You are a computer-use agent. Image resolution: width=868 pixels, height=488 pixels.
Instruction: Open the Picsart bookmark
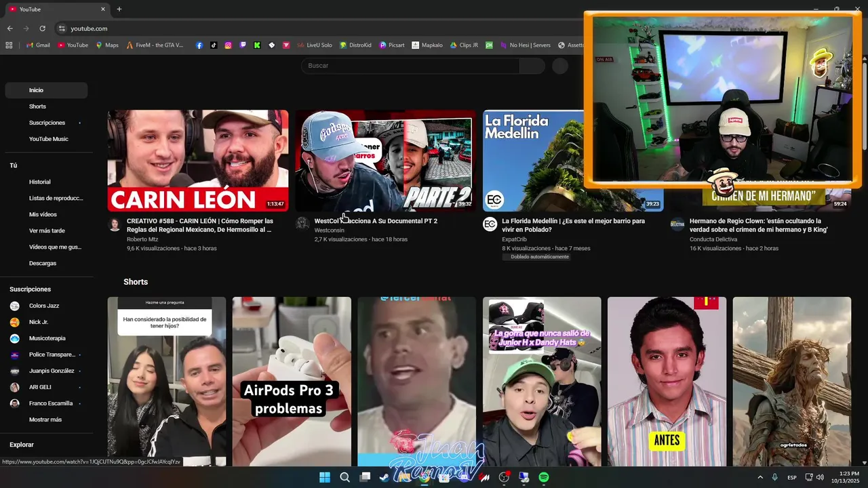pos(392,45)
